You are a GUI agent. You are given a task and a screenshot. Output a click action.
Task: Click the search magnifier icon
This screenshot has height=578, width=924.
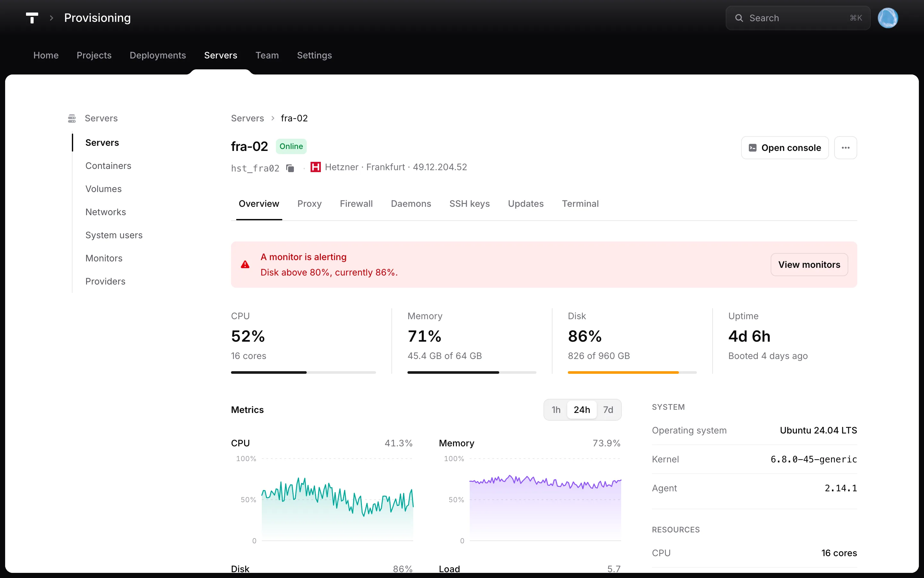coord(739,18)
